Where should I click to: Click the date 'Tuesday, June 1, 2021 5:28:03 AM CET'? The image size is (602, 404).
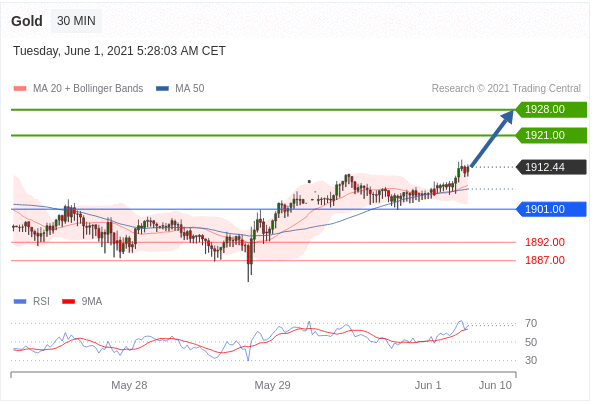[x=121, y=51]
